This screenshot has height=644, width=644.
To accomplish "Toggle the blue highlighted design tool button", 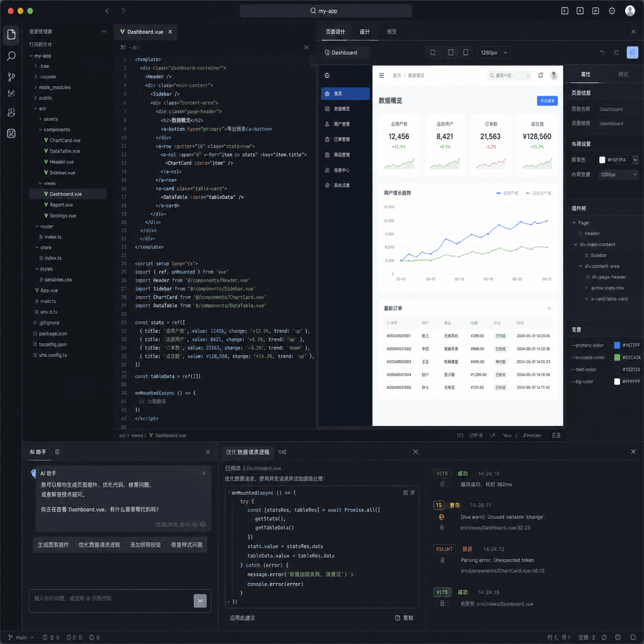I will coord(632,53).
